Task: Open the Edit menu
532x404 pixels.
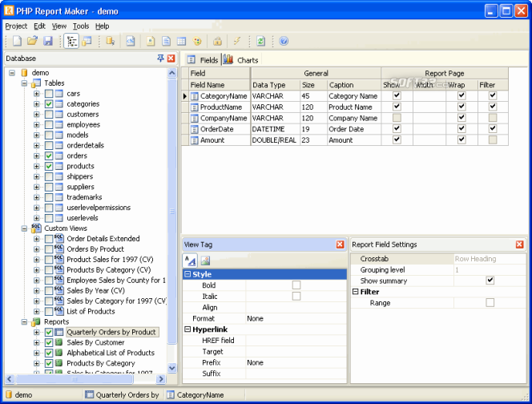Action: (x=39, y=26)
